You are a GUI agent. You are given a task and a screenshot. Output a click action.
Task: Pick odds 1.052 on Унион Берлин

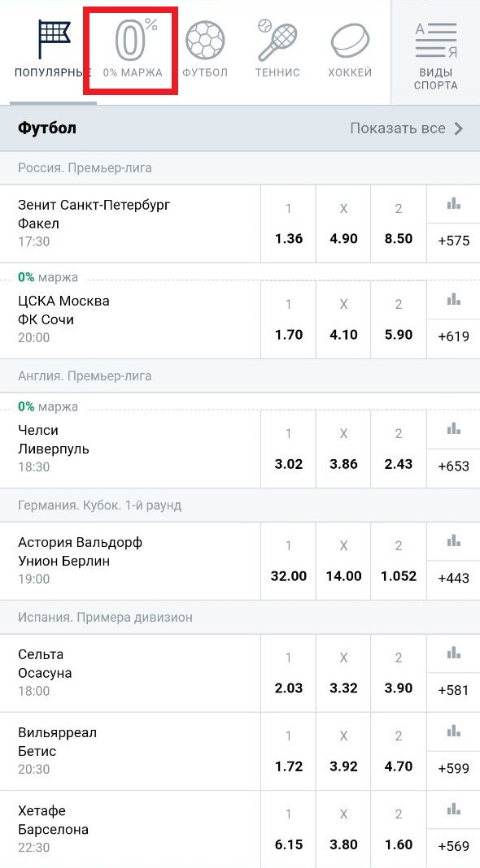click(x=399, y=561)
